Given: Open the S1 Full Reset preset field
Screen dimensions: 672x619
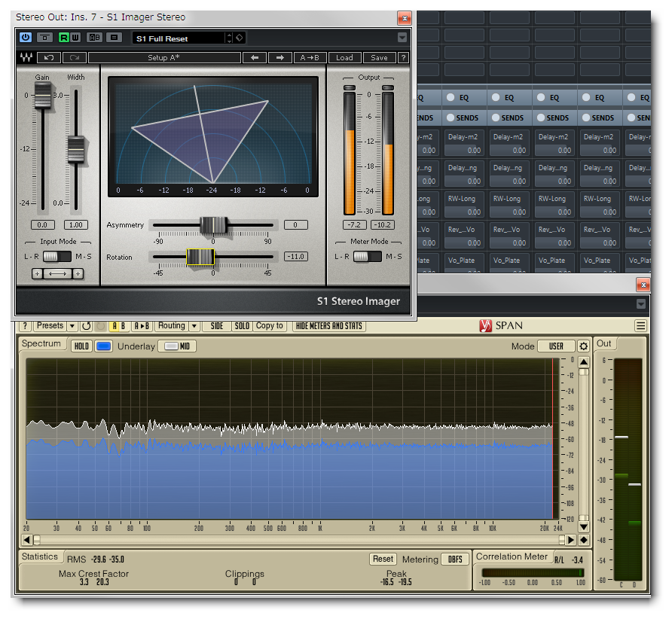Looking at the screenshot, I should pyautogui.click(x=179, y=38).
